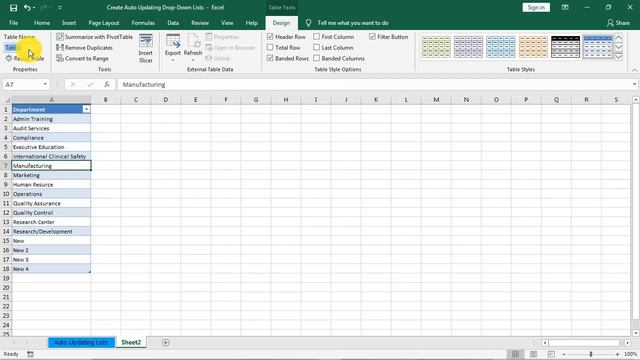Click the zoom out minus icon
The width and height of the screenshot is (640, 360).
pyautogui.click(x=564, y=354)
